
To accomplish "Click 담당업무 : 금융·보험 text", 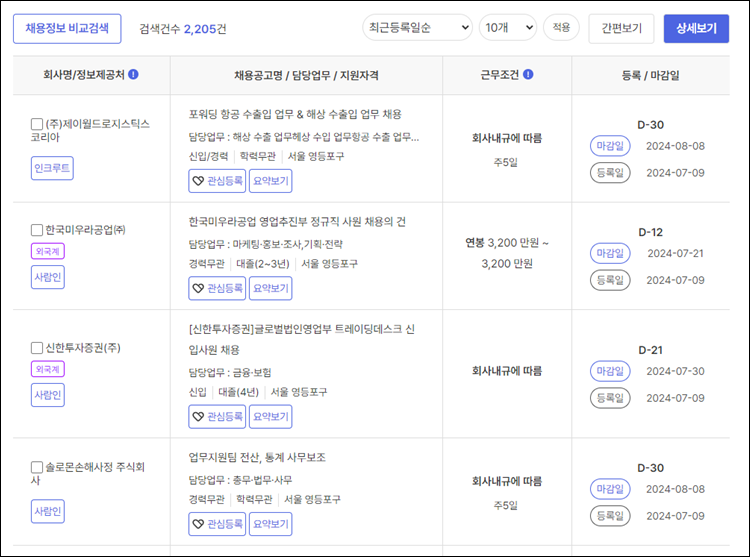I will [230, 372].
